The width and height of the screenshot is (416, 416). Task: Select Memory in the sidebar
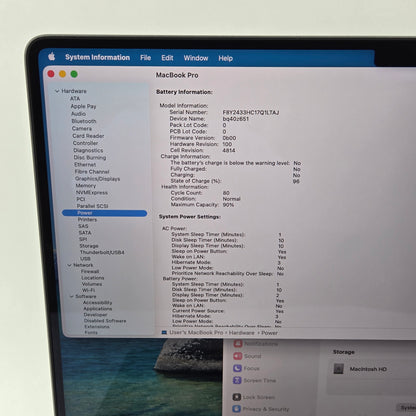[x=86, y=186]
